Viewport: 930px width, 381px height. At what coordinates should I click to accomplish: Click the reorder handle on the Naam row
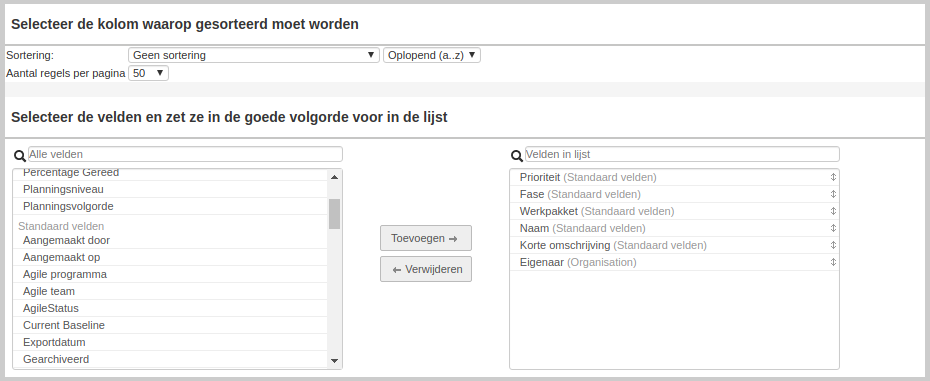(x=833, y=228)
